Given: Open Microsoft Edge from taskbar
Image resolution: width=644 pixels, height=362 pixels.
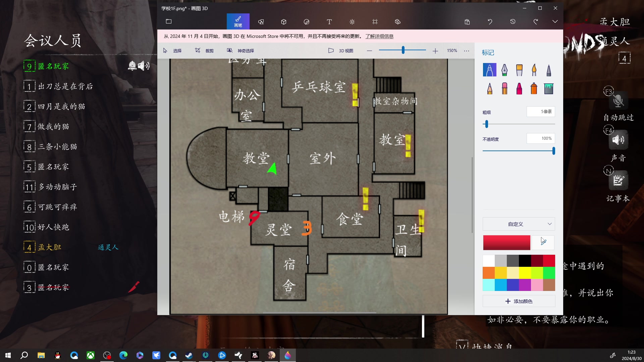Looking at the screenshot, I should 123,355.
